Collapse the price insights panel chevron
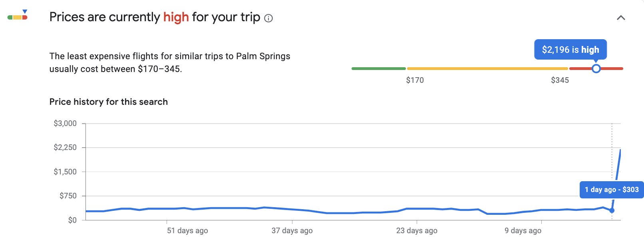This screenshot has height=248, width=644. click(x=621, y=18)
